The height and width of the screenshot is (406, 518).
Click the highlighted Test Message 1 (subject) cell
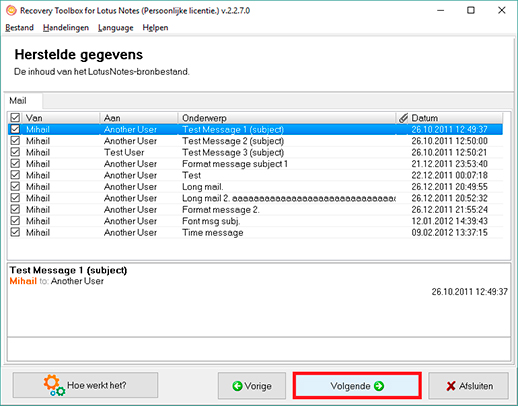pyautogui.click(x=233, y=129)
